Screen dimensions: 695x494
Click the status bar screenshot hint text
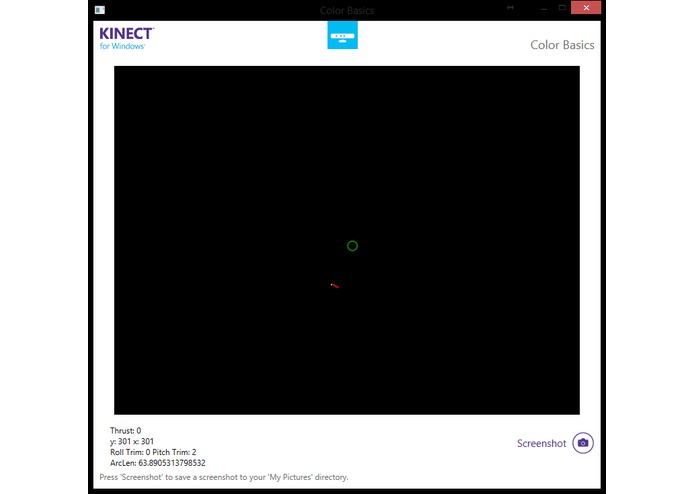pos(224,477)
